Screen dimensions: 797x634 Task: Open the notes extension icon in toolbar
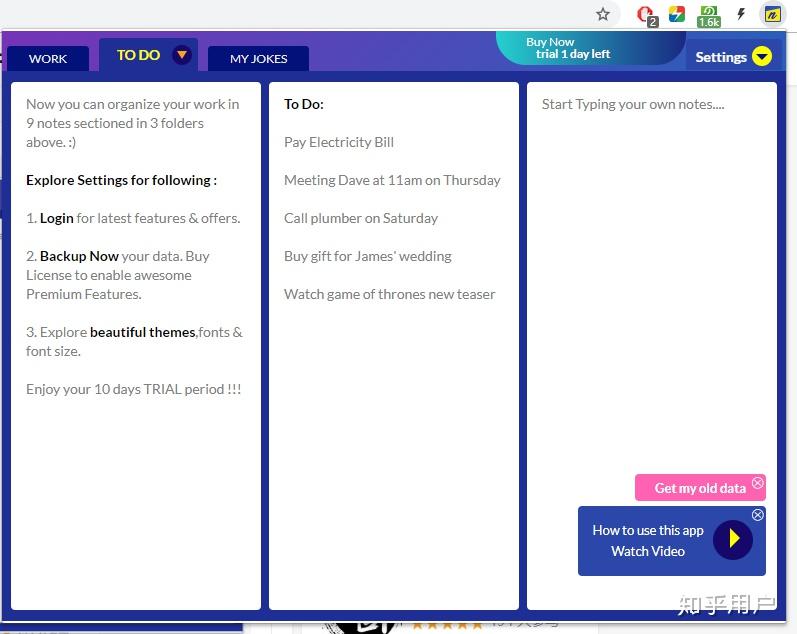point(772,14)
